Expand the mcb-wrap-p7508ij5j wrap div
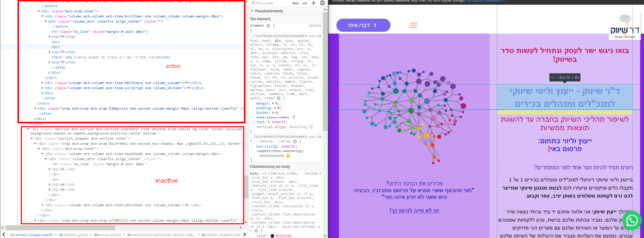The image size is (644, 238). (x=35, y=220)
